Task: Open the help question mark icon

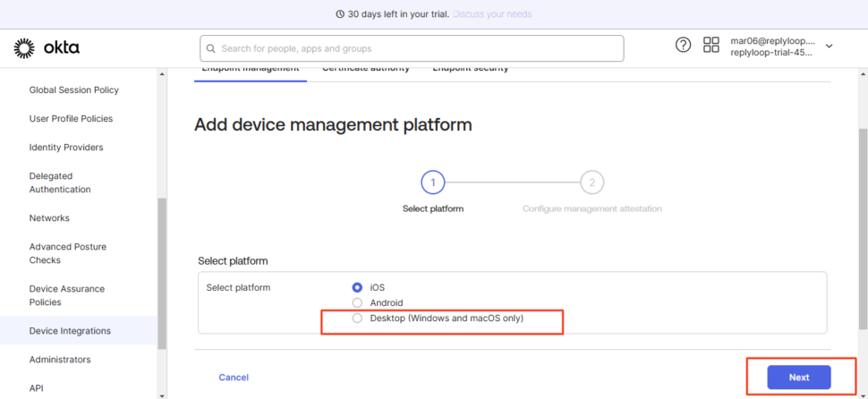Action: click(683, 45)
